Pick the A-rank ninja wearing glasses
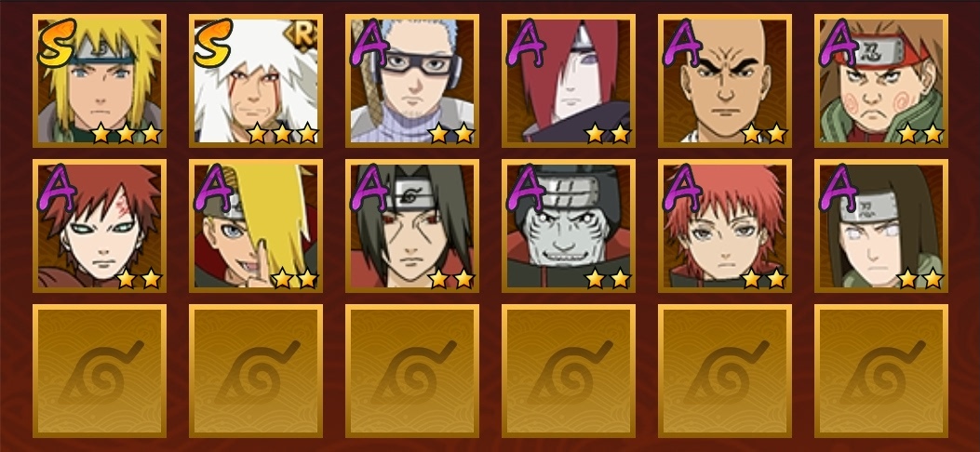Image resolution: width=980 pixels, height=452 pixels. point(412,81)
